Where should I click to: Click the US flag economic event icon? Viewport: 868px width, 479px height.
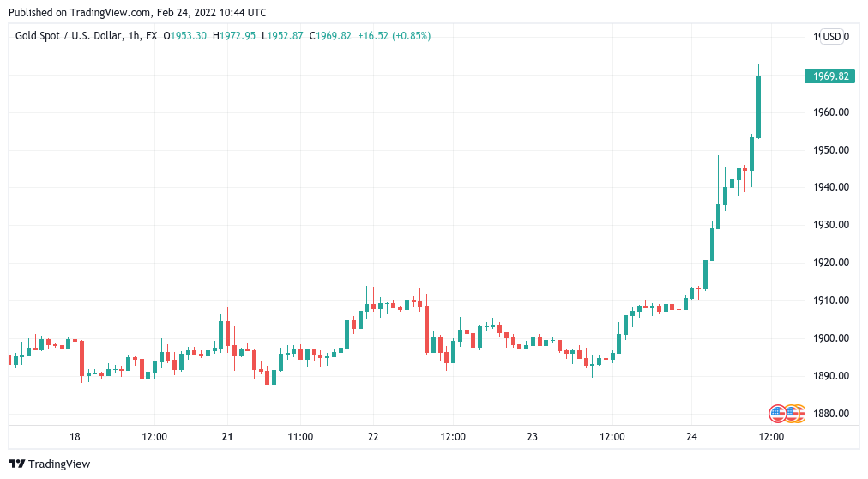[x=777, y=413]
